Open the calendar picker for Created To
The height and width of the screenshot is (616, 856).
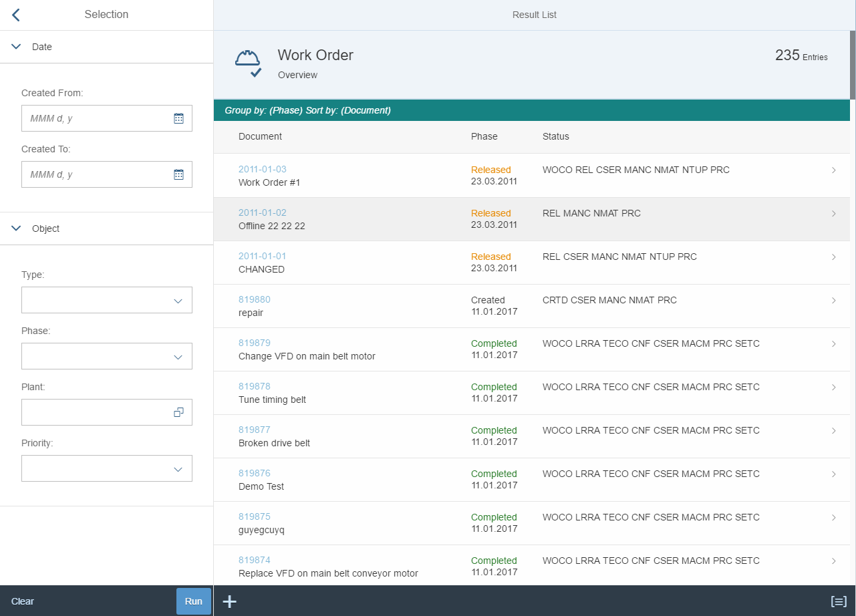178,174
